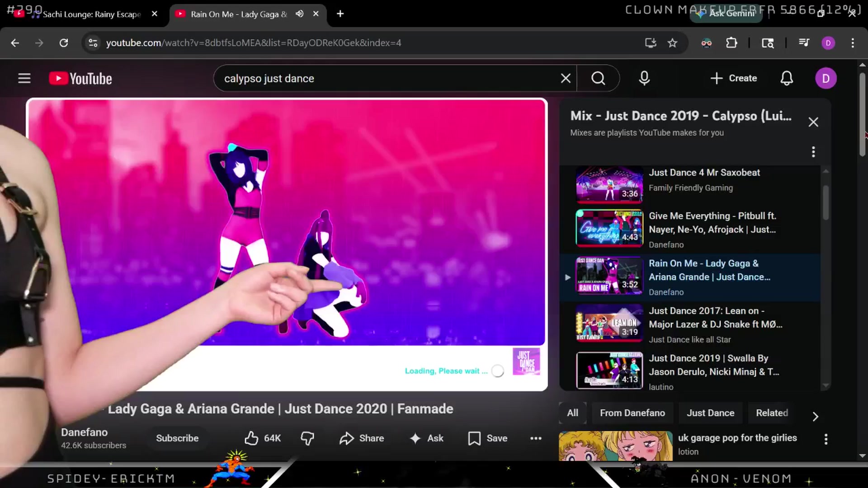Open Chrome media controls icon
Viewport: 868px width, 488px height.
[x=804, y=43]
